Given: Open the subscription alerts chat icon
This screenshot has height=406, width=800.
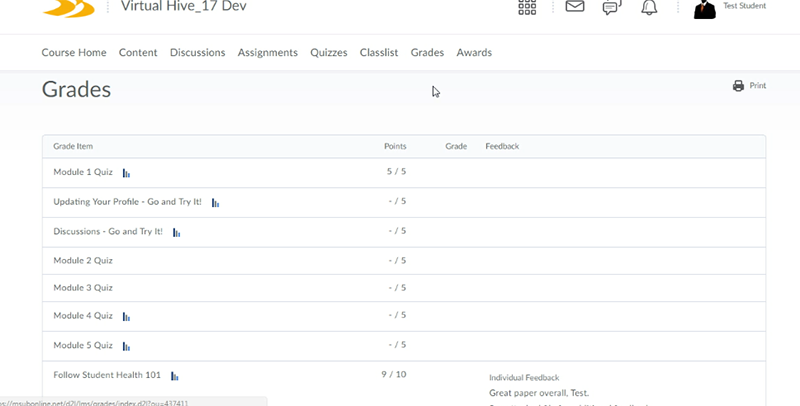Looking at the screenshot, I should click(x=611, y=7).
